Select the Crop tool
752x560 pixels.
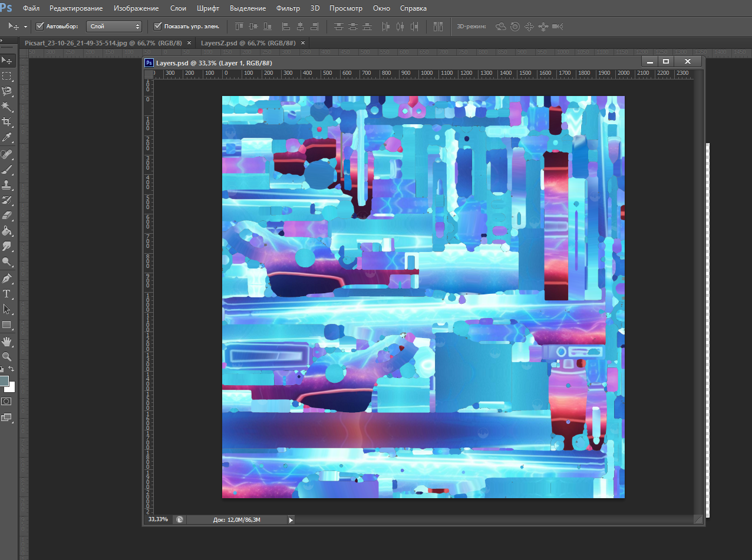click(7, 122)
